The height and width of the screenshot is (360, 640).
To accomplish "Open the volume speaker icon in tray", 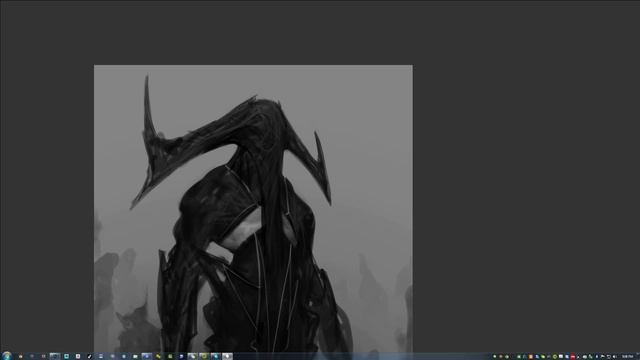I will pyautogui.click(x=614, y=356).
